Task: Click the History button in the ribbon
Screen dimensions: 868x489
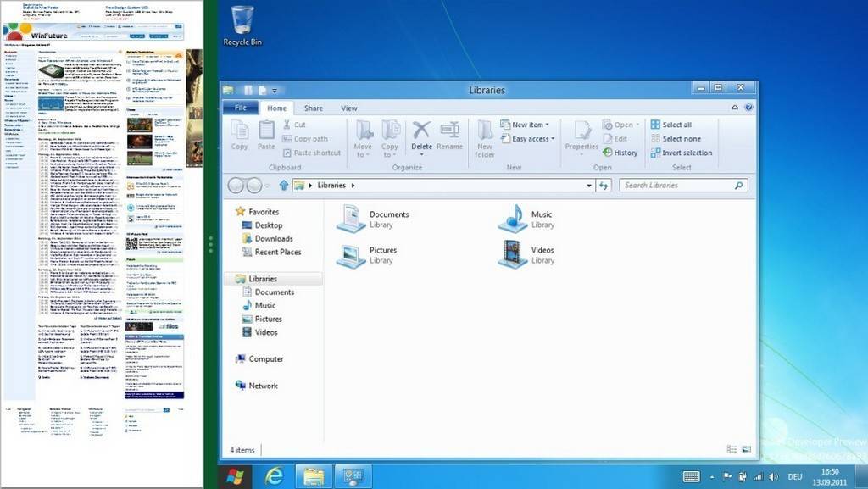Action: click(x=620, y=153)
